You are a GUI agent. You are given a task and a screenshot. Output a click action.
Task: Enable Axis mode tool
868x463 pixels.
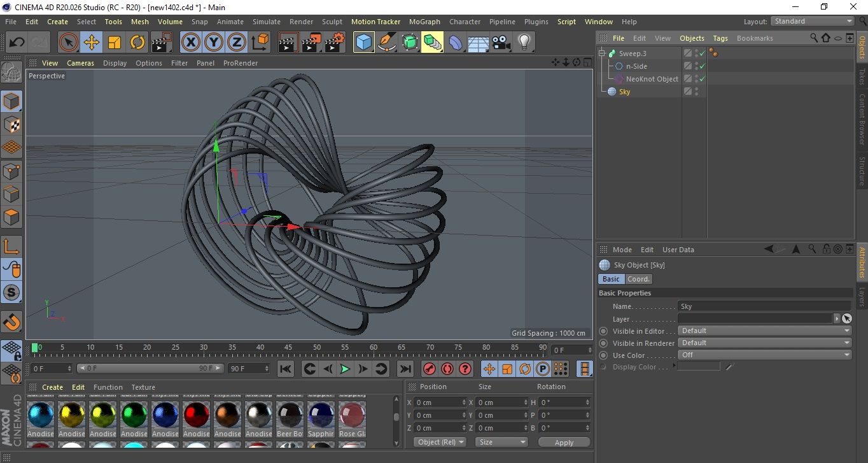click(11, 246)
